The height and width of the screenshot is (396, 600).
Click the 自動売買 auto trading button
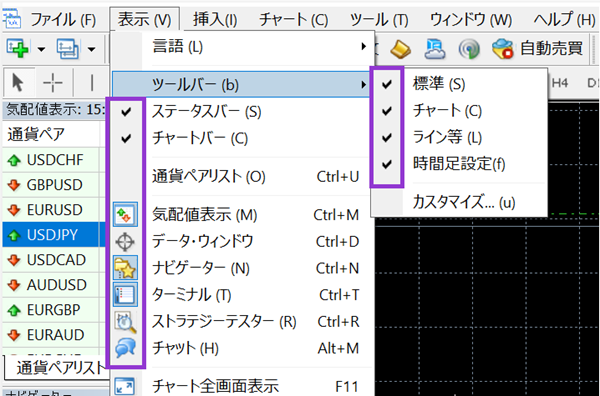pyautogui.click(x=537, y=49)
